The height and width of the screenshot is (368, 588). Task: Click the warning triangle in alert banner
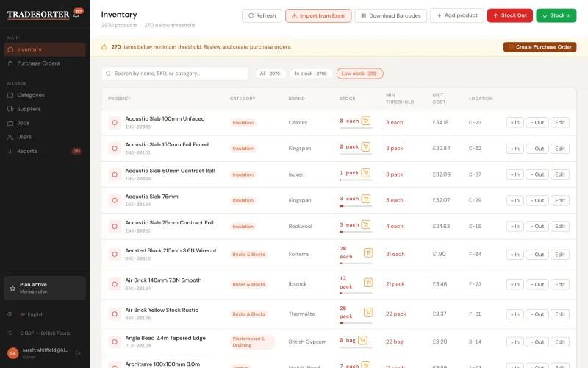pyautogui.click(x=104, y=47)
